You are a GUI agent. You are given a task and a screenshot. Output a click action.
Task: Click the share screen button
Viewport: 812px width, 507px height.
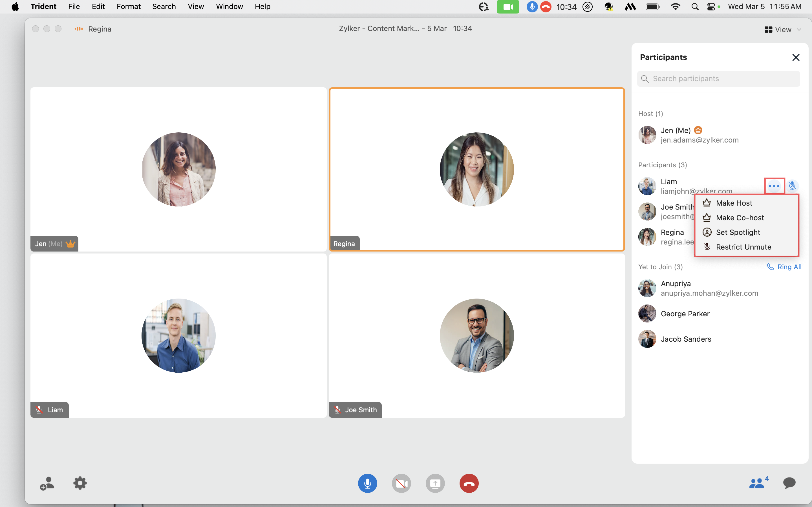[435, 483]
